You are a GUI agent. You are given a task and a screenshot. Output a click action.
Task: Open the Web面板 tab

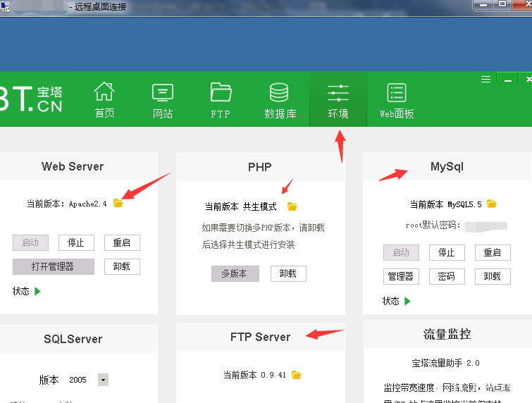point(397,100)
